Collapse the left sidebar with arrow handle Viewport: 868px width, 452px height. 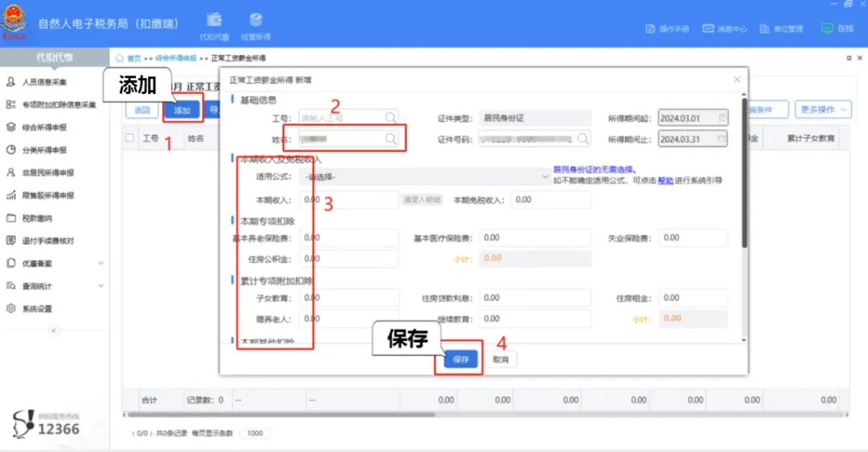coord(54,331)
